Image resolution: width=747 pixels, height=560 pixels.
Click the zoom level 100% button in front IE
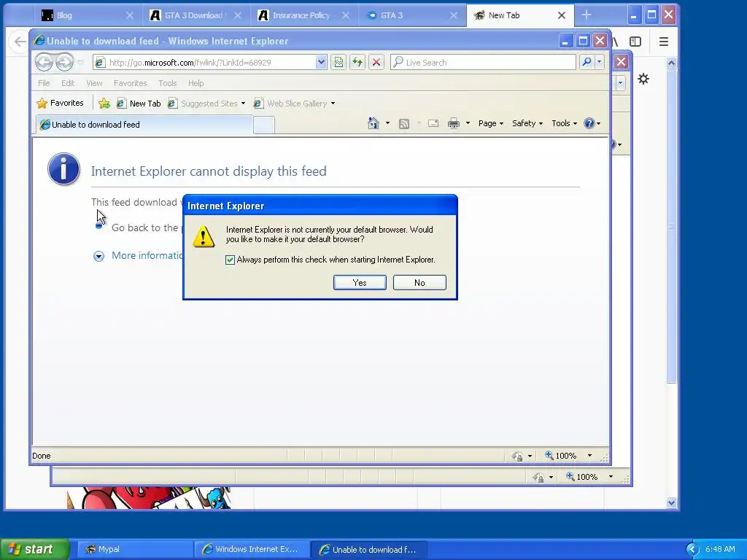point(561,456)
